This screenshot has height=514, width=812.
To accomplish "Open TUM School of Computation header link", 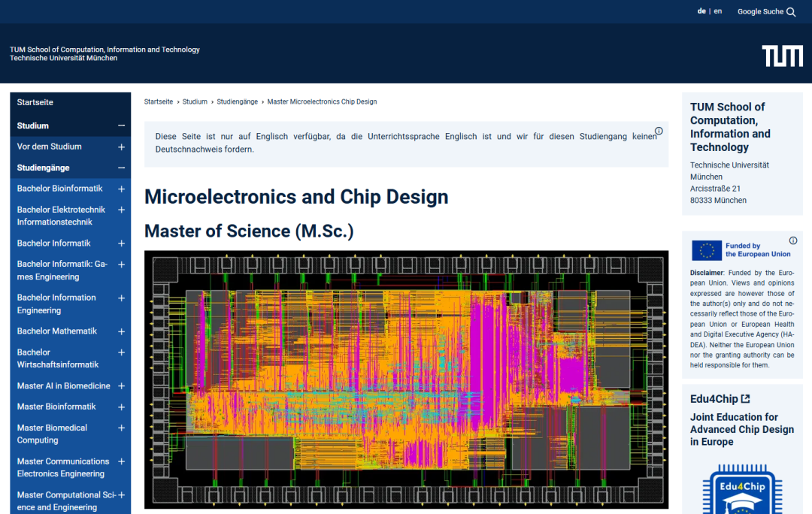I will pyautogui.click(x=105, y=50).
